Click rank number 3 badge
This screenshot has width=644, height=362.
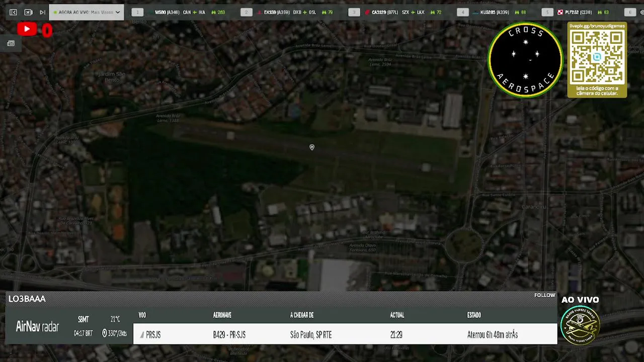click(354, 12)
